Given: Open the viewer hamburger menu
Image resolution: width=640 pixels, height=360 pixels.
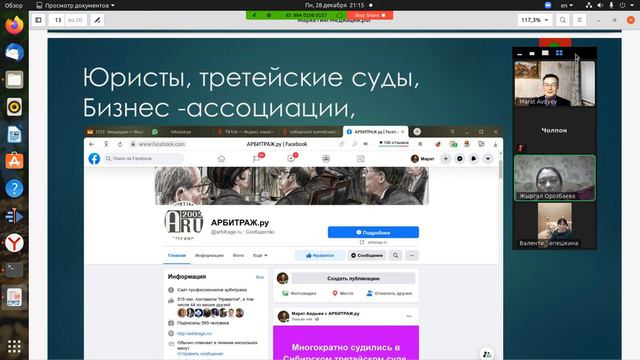Looking at the screenshot, I should pos(579,20).
